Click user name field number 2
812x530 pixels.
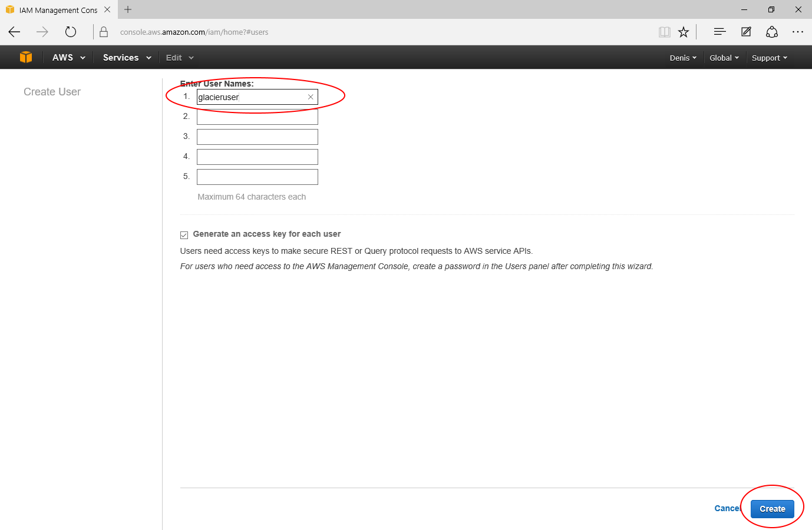tap(258, 117)
